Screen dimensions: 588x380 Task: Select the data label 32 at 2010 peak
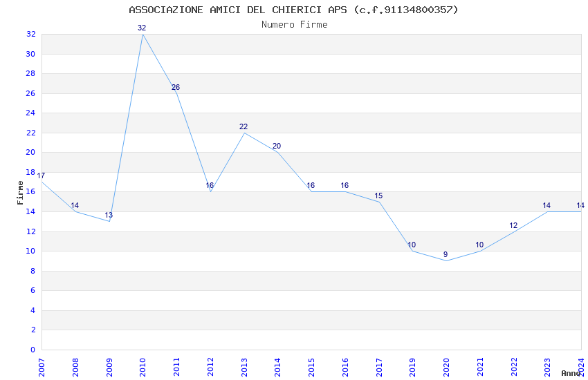click(142, 28)
